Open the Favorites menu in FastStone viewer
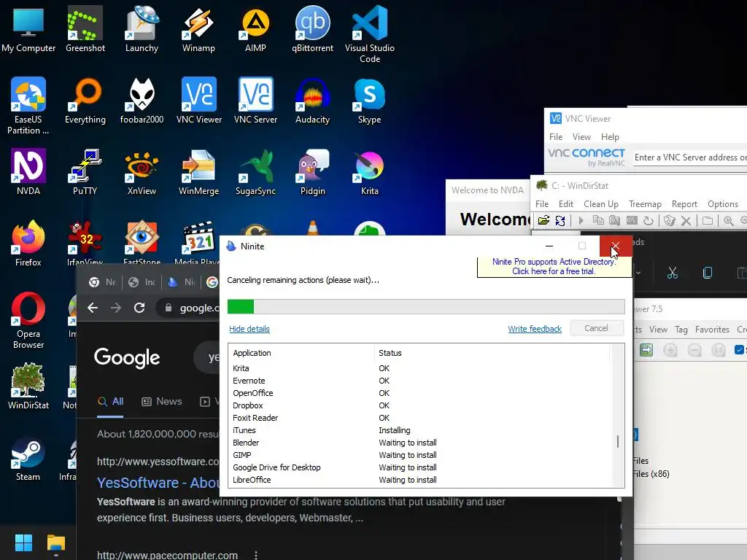747x560 pixels. [712, 329]
